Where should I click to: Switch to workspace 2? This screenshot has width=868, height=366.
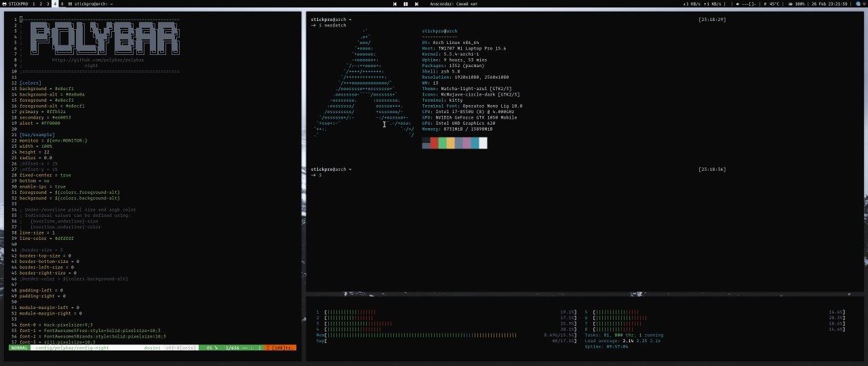click(x=41, y=4)
